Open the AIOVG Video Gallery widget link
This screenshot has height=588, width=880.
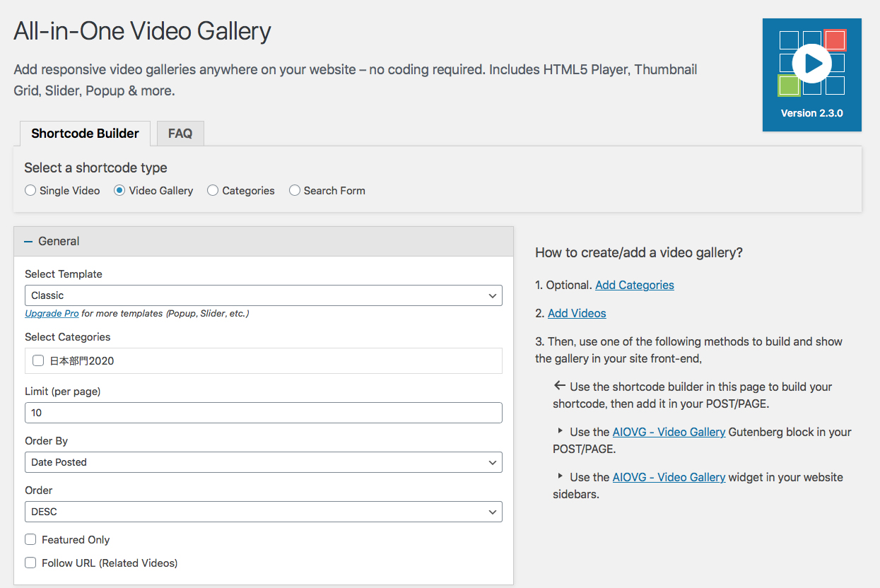669,477
